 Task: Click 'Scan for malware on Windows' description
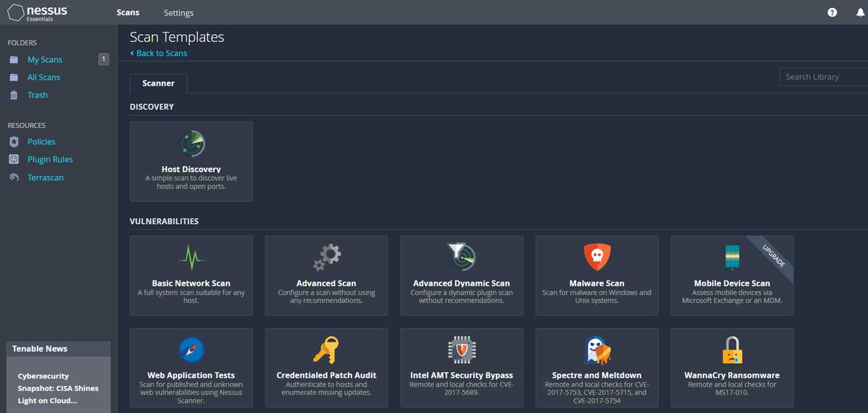coord(597,296)
